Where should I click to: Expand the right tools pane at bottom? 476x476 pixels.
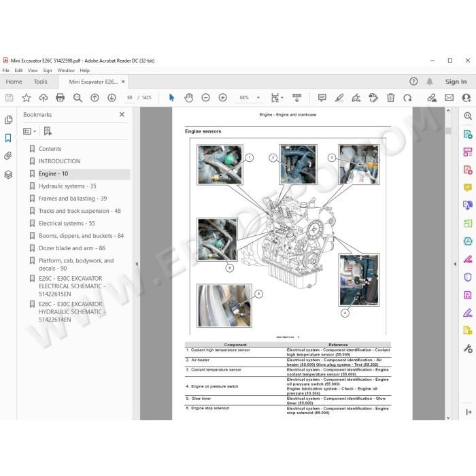(x=469, y=412)
